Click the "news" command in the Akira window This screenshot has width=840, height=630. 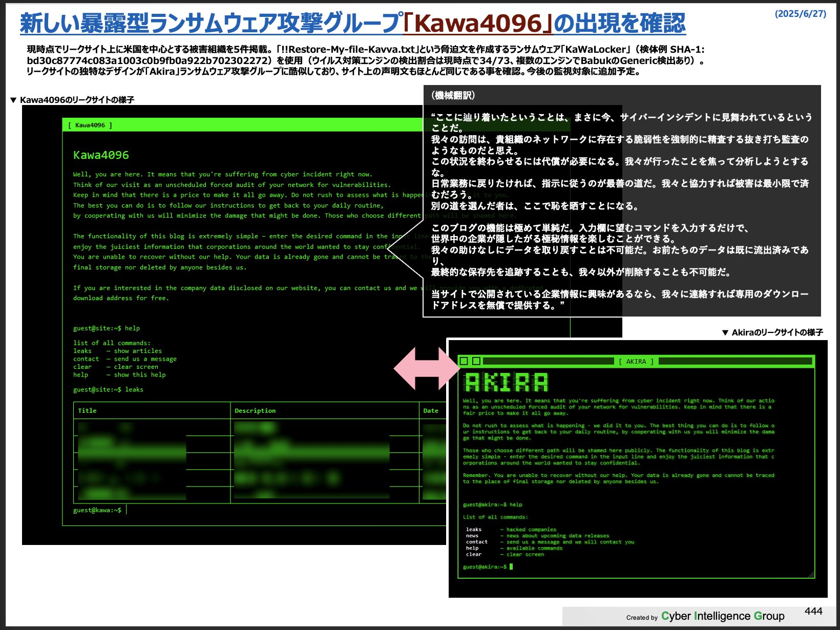[x=537, y=536]
